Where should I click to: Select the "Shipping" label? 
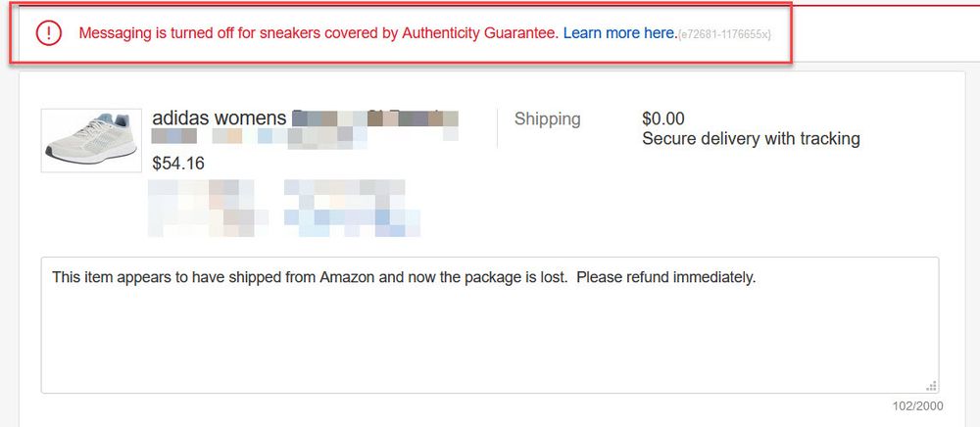(x=547, y=119)
